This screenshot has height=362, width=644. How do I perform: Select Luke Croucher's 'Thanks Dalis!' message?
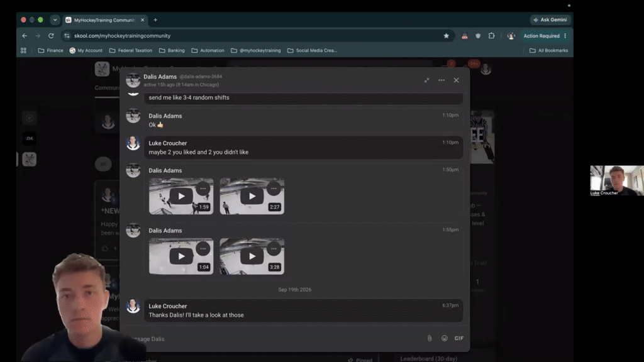coord(304,310)
